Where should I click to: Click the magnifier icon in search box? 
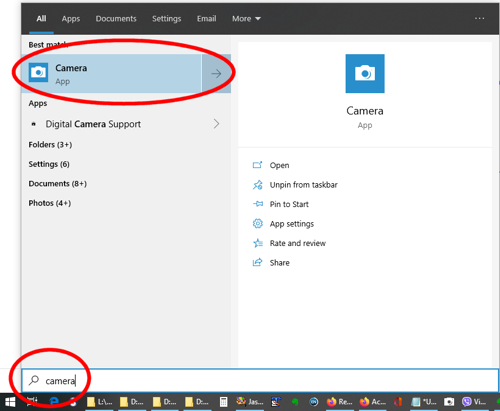coord(34,380)
